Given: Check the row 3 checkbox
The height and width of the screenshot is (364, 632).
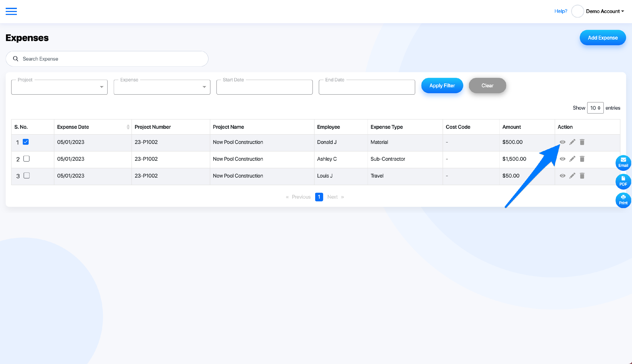Looking at the screenshot, I should (26, 175).
